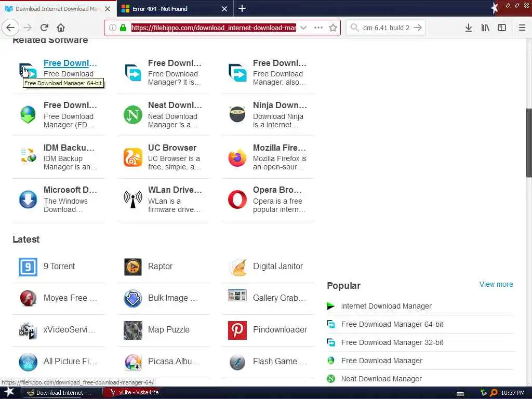Open the Opera Browser red icon
532x399 pixels.
point(237,199)
